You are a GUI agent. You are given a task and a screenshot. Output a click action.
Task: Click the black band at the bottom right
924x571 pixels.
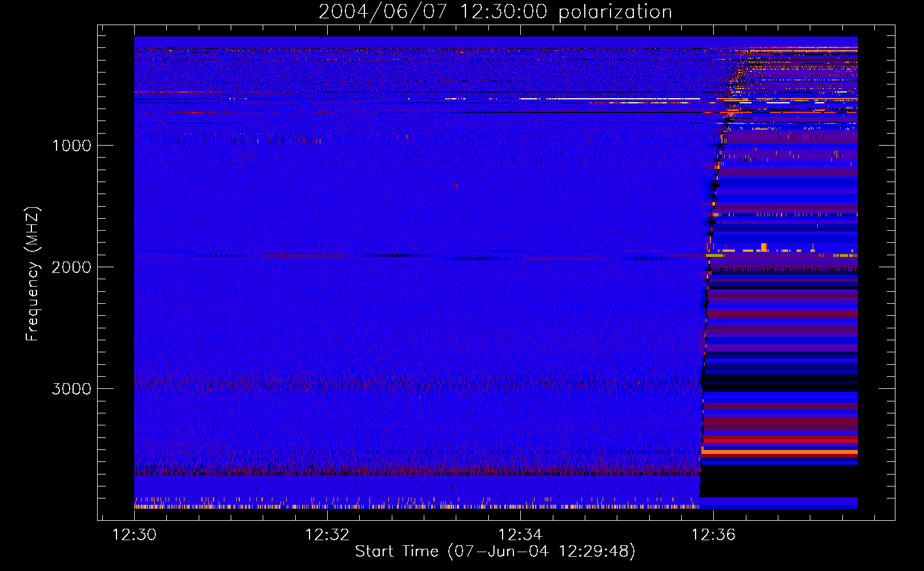[778, 480]
